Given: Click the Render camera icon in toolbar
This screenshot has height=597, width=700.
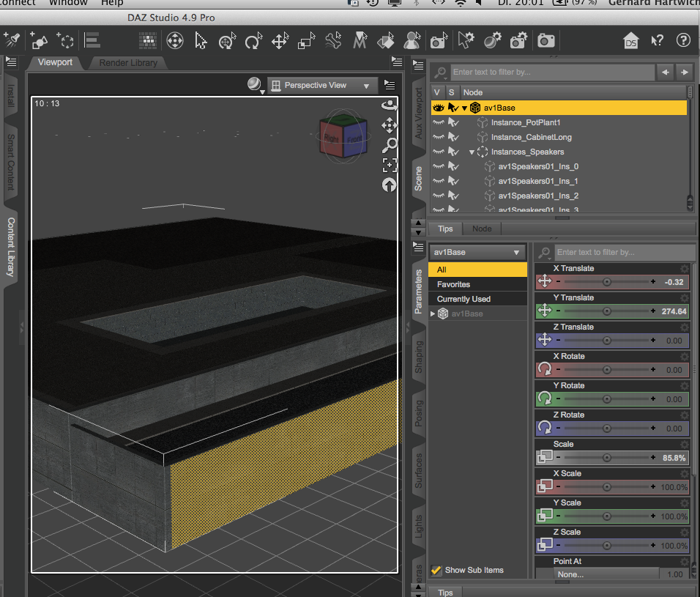Looking at the screenshot, I should (x=546, y=40).
